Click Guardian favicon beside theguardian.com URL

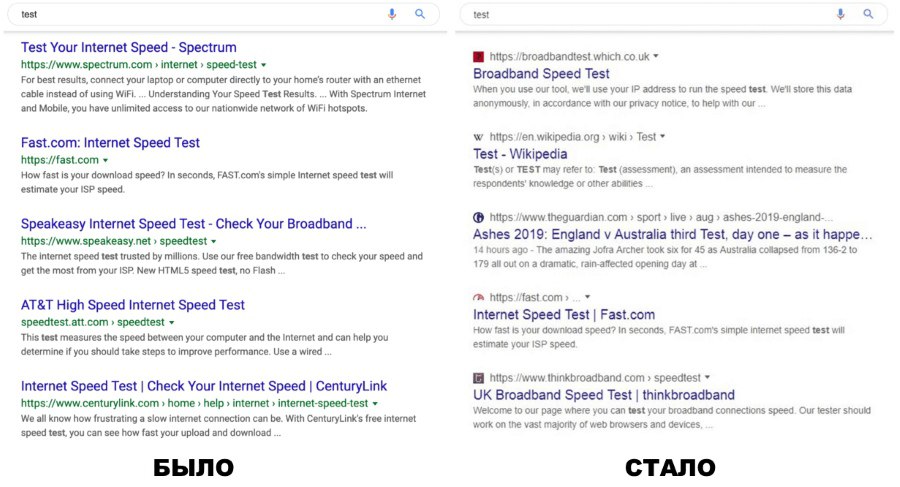478,217
